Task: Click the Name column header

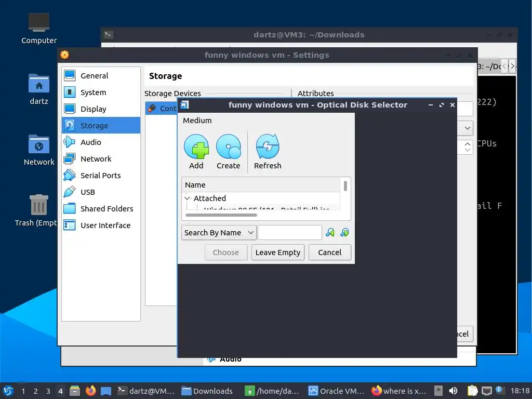Action: pyautogui.click(x=261, y=185)
